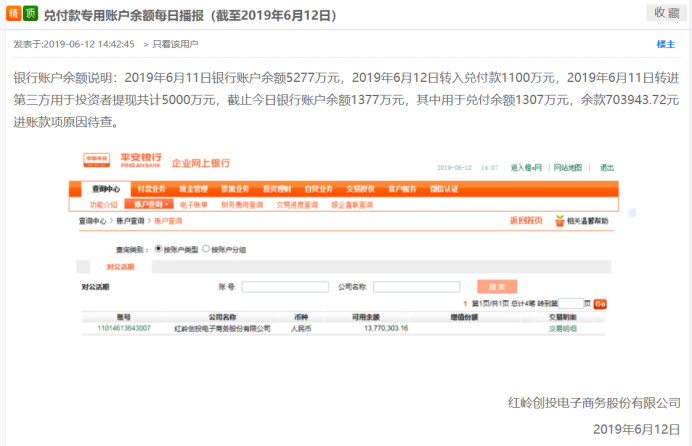Click the 红岭创投电子商务股份有限公司 table cell
The width and height of the screenshot is (692, 446).
point(222,329)
